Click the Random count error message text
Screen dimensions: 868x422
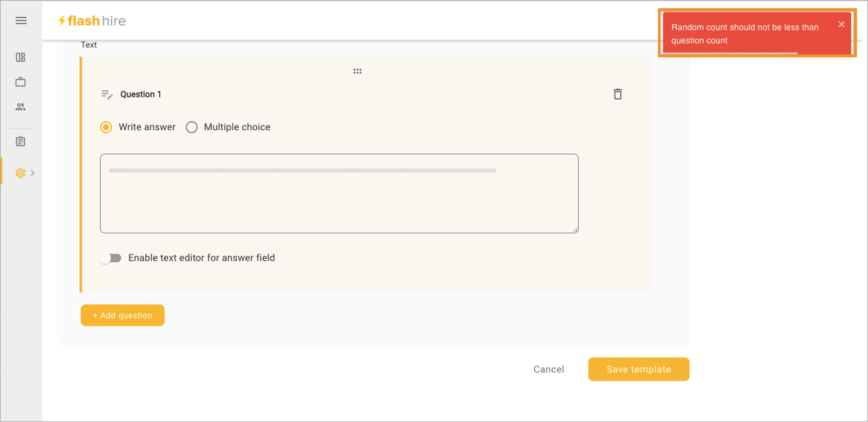tap(745, 34)
